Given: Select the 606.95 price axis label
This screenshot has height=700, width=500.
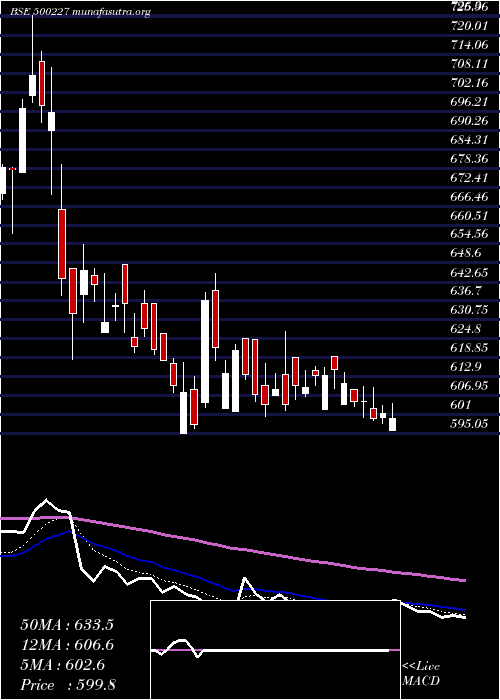Looking at the screenshot, I should click(x=468, y=386).
